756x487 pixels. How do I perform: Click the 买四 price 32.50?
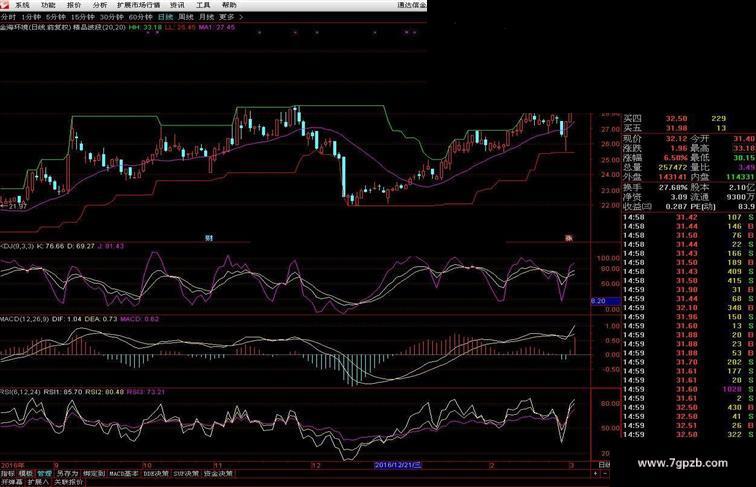point(676,118)
